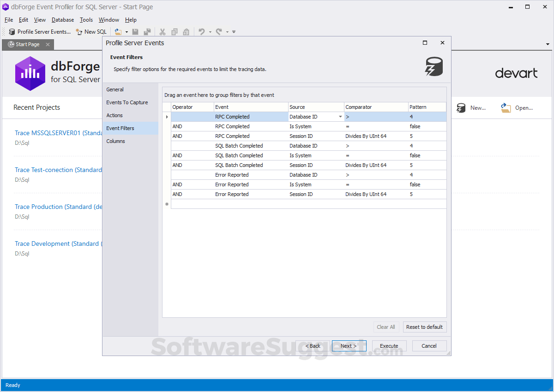Click the Cut scissors icon
This screenshot has height=392, width=554.
click(x=163, y=32)
